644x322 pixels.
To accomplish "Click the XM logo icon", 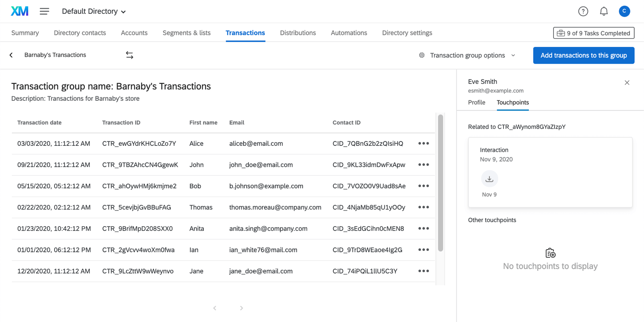I will (20, 11).
